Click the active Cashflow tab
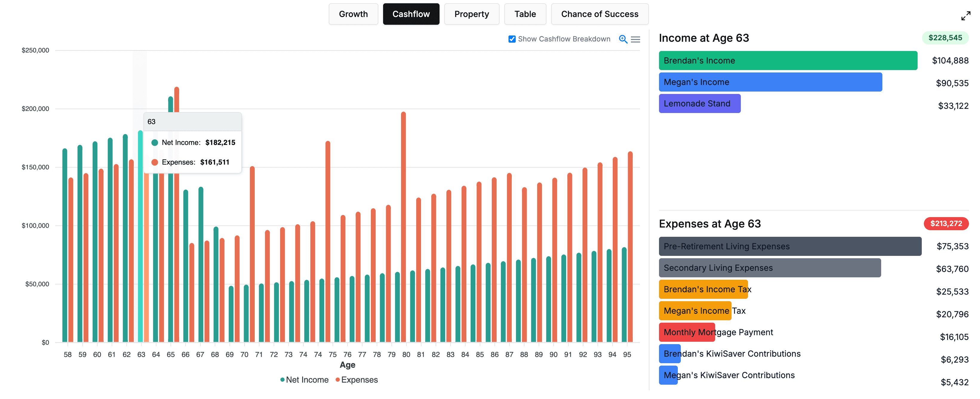Viewport: 980px width, 399px height. click(x=411, y=14)
